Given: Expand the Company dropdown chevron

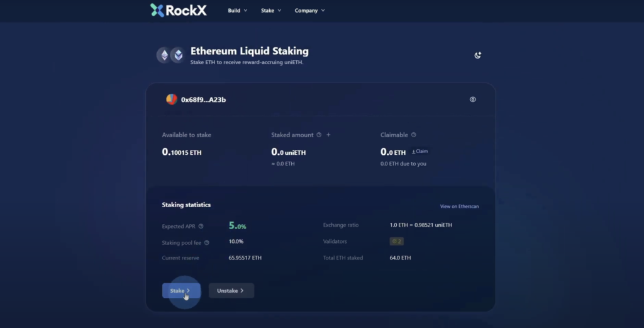Looking at the screenshot, I should tap(323, 11).
